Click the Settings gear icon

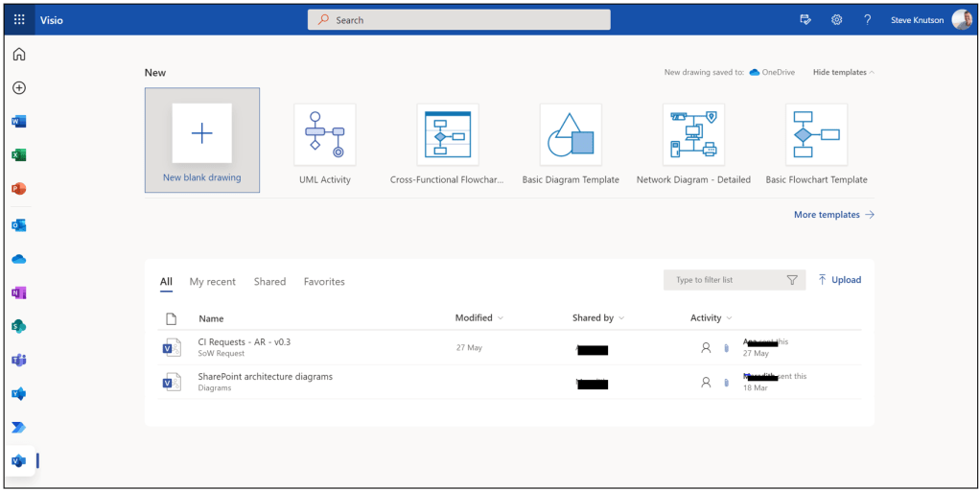tap(836, 20)
